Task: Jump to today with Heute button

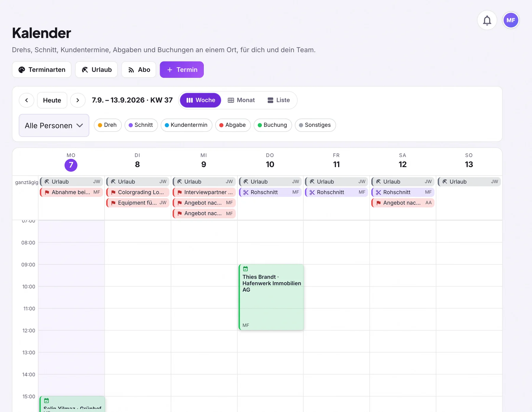Action: coord(52,100)
